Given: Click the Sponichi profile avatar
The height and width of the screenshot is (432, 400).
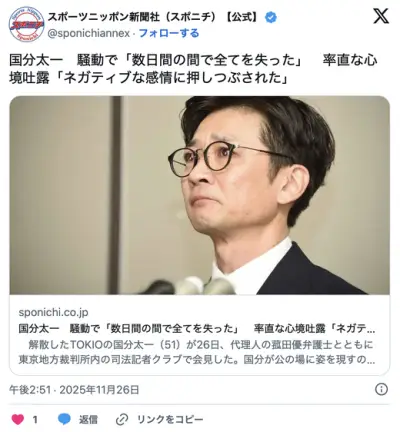Looking at the screenshot, I should 26,24.
